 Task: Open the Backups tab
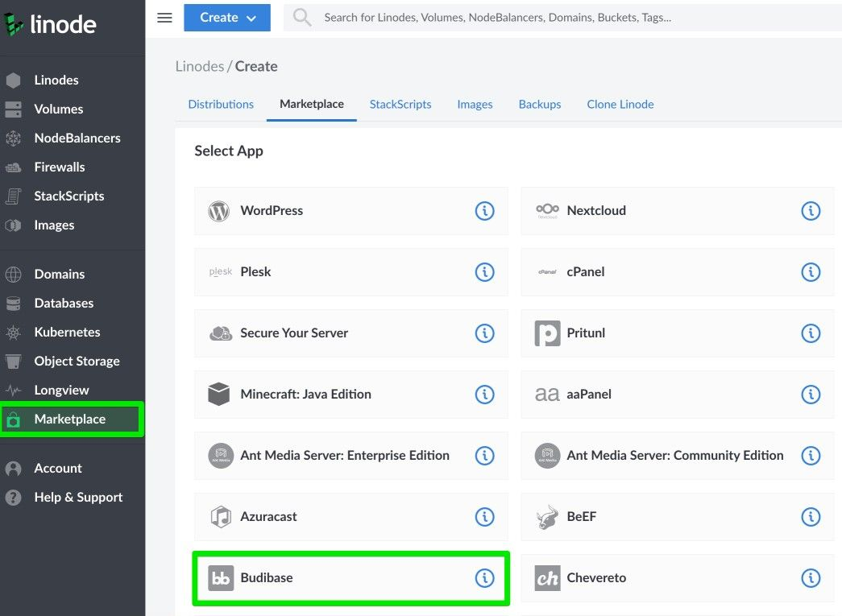[540, 104]
